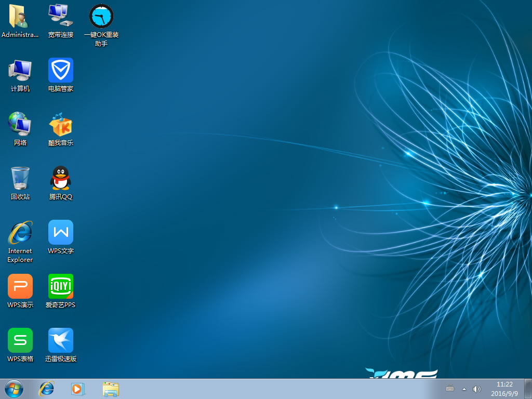Open WPS文字 word processor
532x399 pixels.
[60, 233]
